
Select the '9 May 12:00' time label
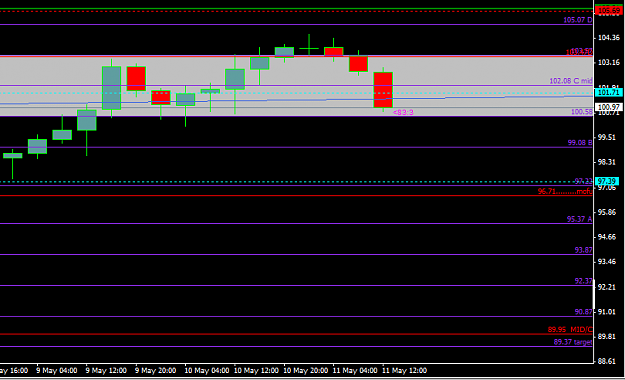pos(106,370)
